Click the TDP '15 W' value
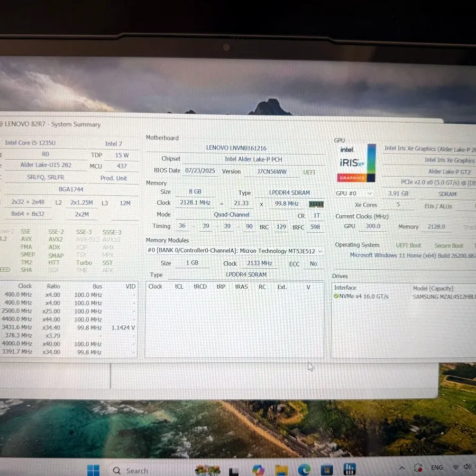Screen dimensions: 476x476 (x=122, y=155)
